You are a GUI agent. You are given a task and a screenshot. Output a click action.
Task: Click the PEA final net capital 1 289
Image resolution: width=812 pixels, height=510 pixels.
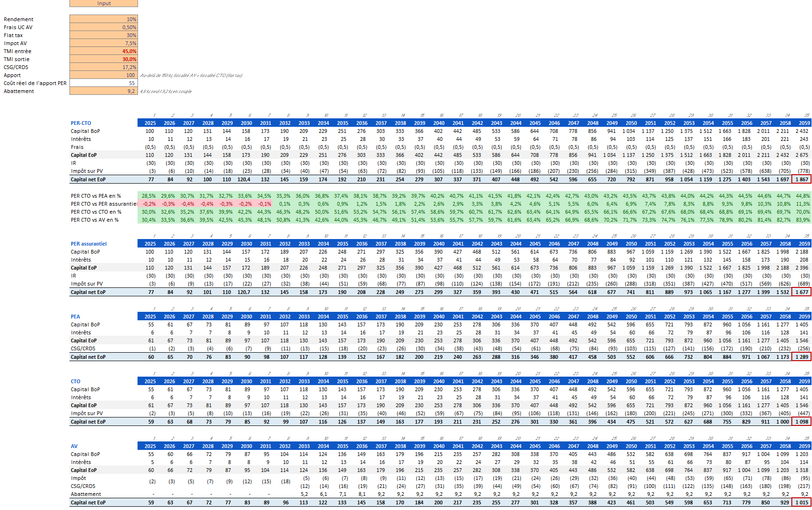(x=802, y=357)
